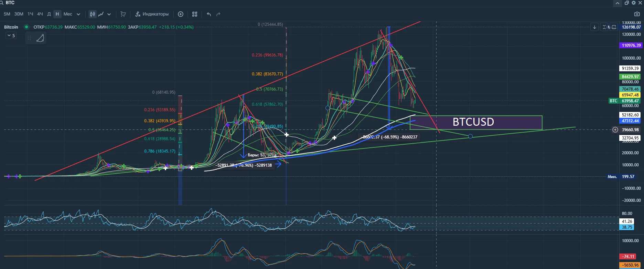Screen dimensions: 644x269
Task: Click the RSI value label 38.75
Action: 627,227
